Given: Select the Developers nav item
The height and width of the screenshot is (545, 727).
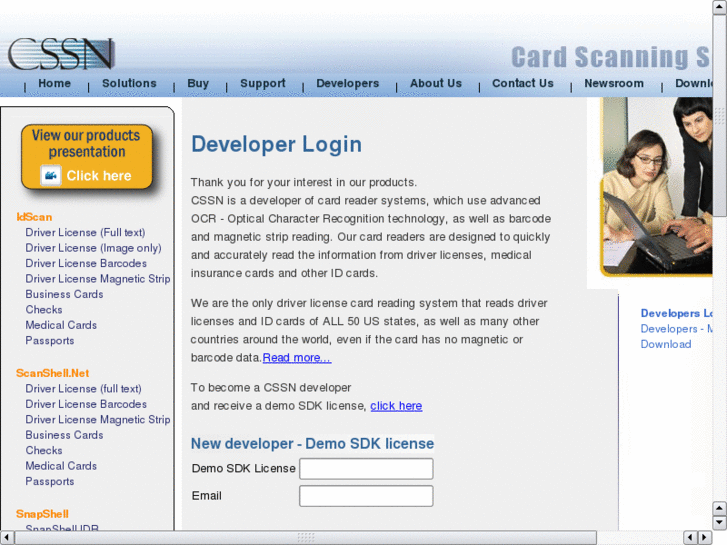Looking at the screenshot, I should tap(348, 83).
